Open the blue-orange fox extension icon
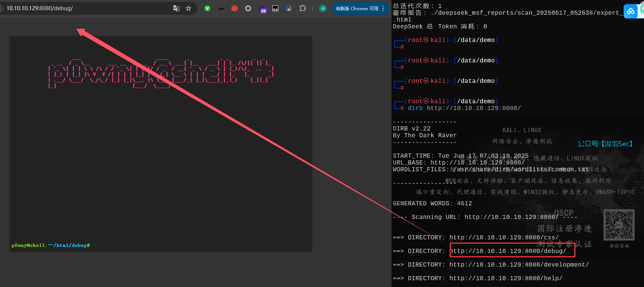 [x=289, y=8]
